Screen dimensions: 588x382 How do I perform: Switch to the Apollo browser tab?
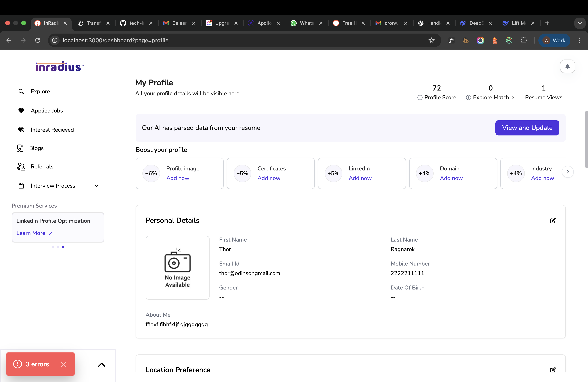[264, 23]
